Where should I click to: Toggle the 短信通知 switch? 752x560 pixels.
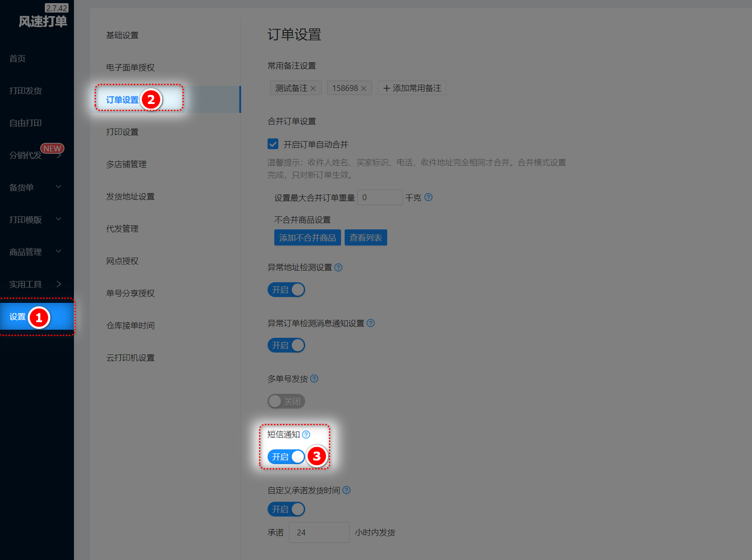(x=286, y=457)
